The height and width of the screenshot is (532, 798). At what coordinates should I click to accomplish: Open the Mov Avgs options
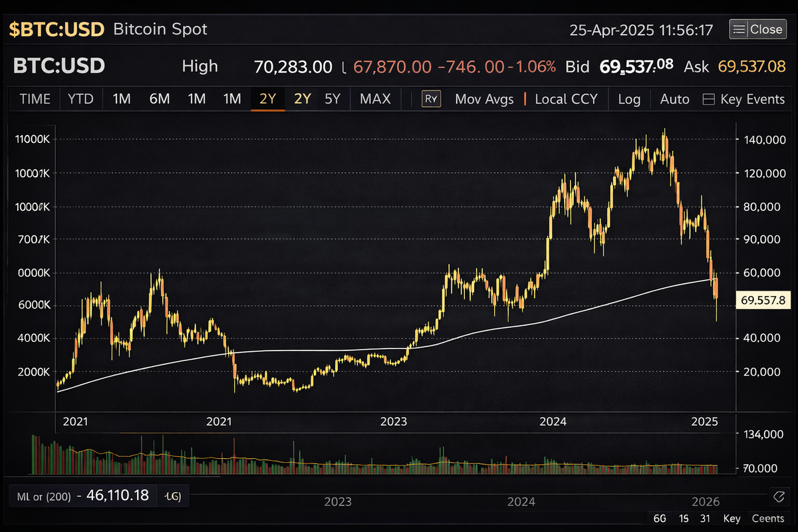[484, 98]
